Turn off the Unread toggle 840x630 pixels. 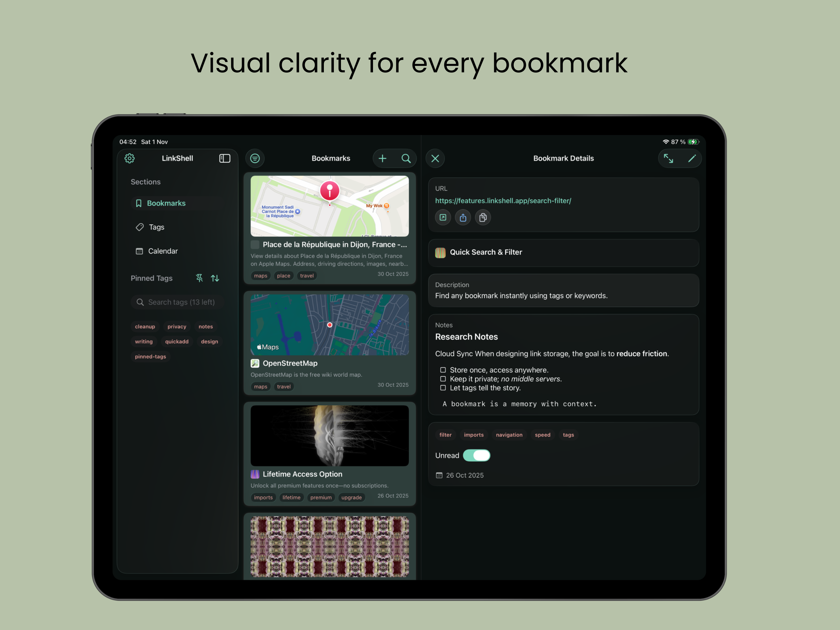(x=476, y=455)
